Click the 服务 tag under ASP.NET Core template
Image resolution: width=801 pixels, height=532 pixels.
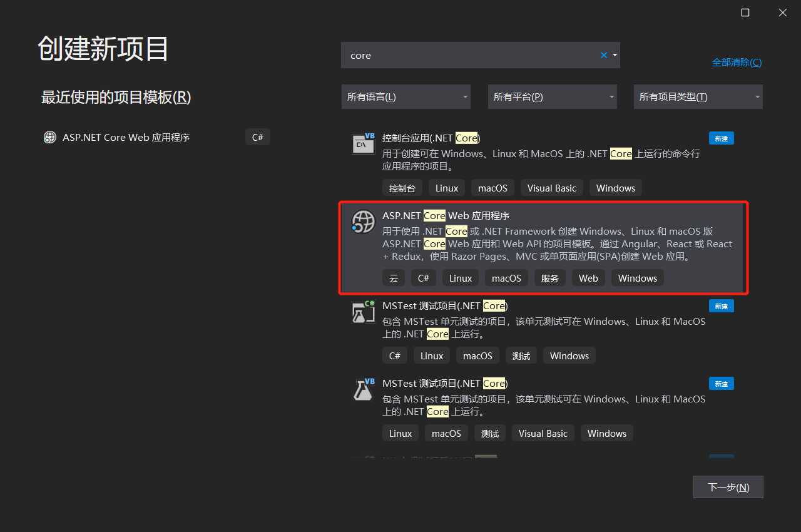[550, 279]
